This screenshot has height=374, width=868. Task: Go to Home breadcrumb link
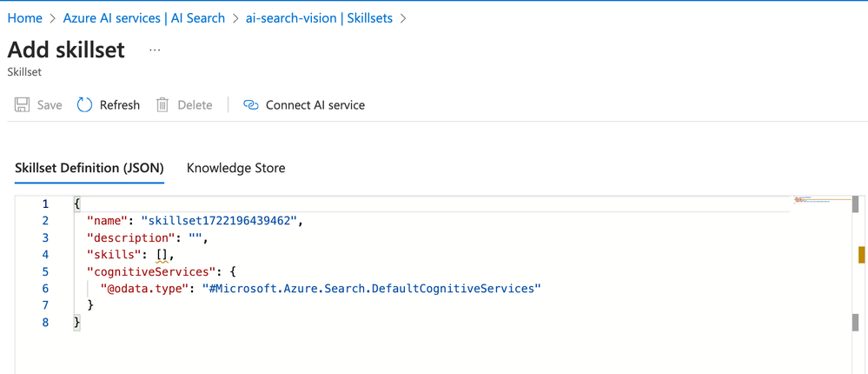pyautogui.click(x=25, y=17)
